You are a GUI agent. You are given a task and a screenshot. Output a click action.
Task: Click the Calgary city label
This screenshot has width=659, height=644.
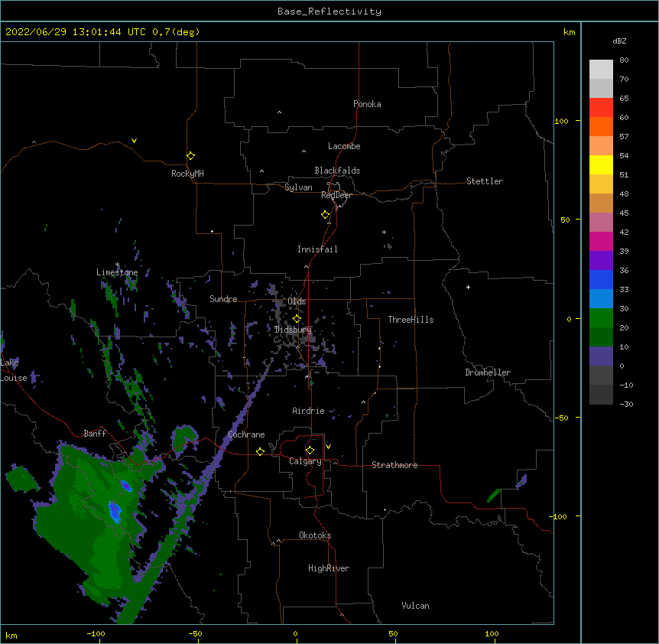[305, 461]
